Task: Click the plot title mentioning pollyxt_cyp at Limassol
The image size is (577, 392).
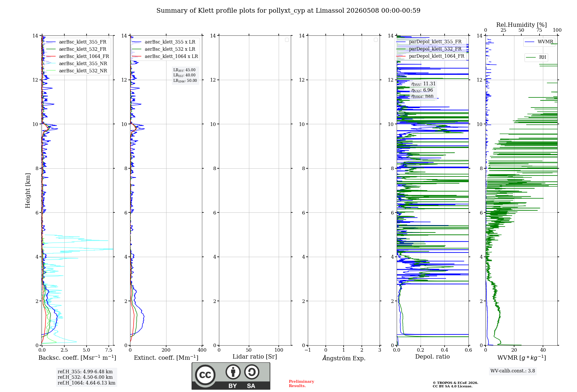Action: (x=288, y=11)
